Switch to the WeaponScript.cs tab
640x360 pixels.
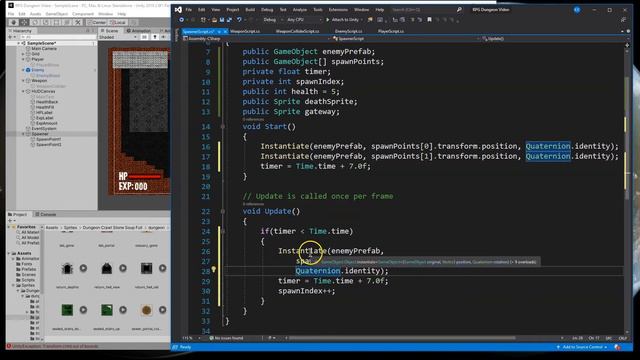tap(245, 31)
